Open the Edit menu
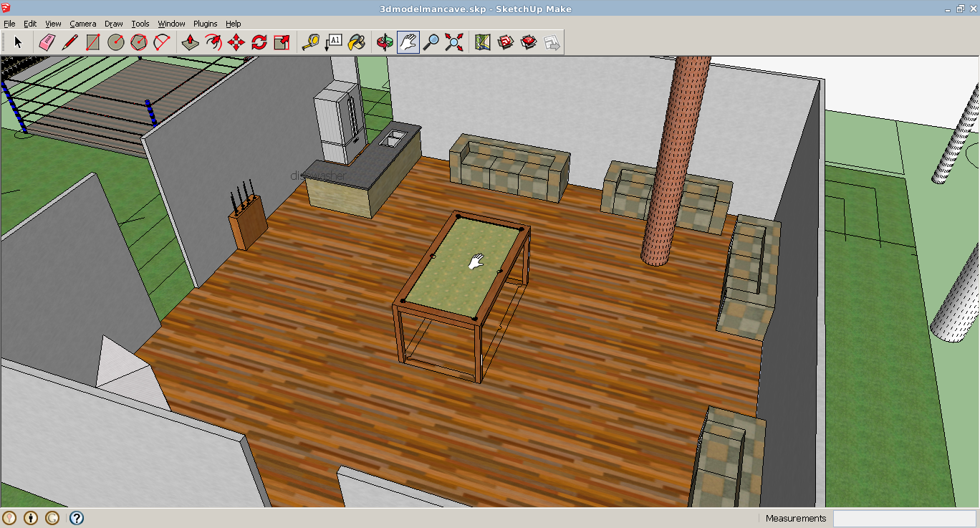The height and width of the screenshot is (528, 980). pos(30,24)
